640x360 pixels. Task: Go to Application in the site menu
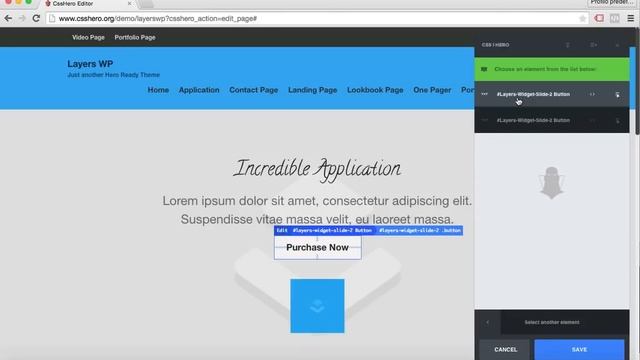[x=199, y=90]
